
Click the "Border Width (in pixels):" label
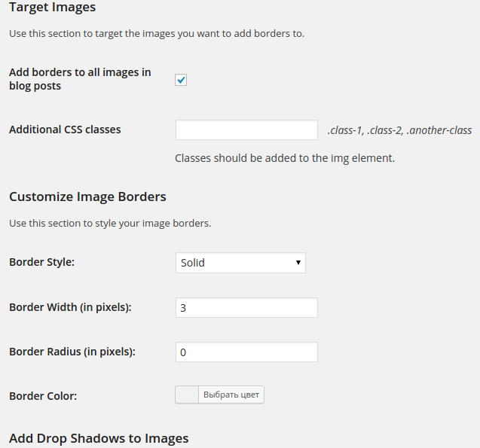click(x=70, y=307)
